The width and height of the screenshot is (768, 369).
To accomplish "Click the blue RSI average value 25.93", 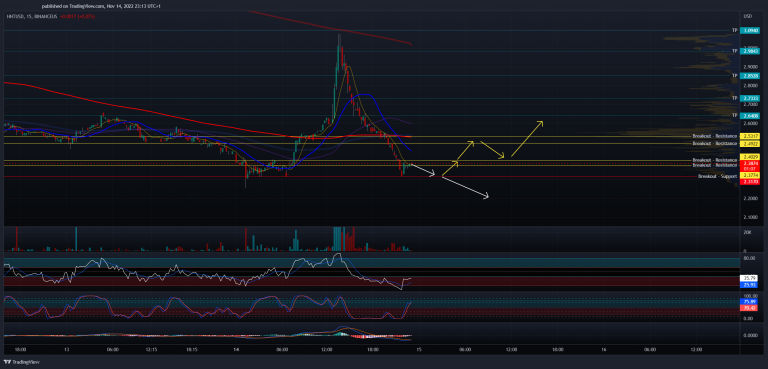I will pyautogui.click(x=749, y=284).
